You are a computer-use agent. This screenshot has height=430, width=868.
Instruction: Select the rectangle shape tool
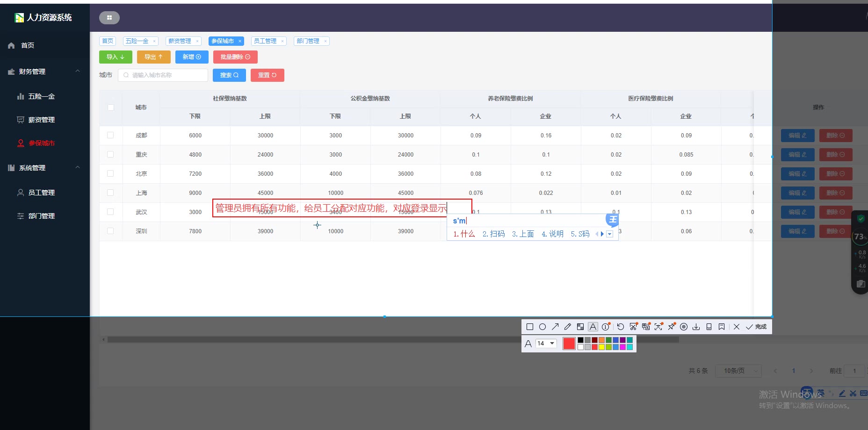point(530,327)
